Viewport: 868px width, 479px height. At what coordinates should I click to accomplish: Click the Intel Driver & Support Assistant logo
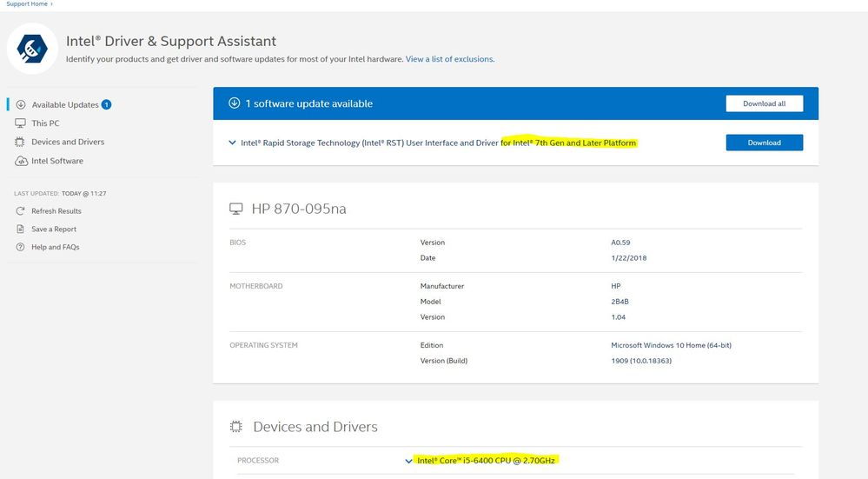pyautogui.click(x=32, y=49)
